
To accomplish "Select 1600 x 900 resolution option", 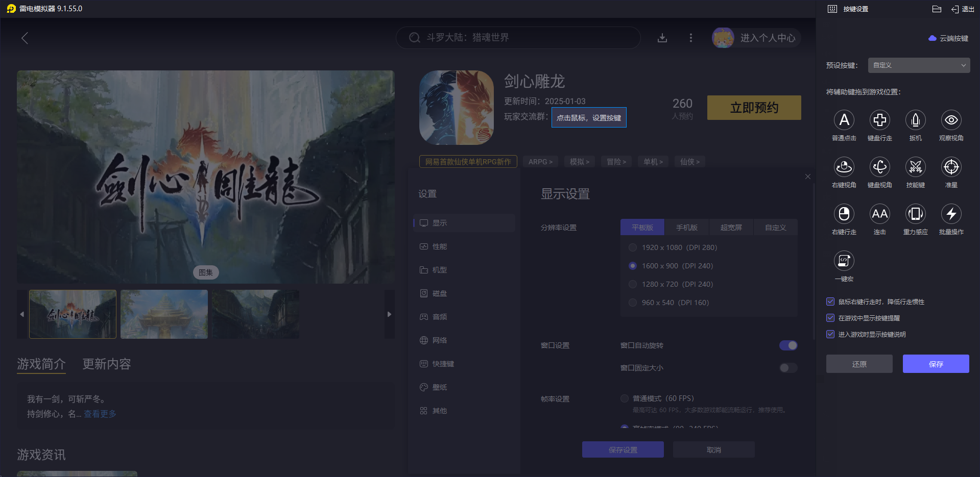I will click(x=633, y=266).
